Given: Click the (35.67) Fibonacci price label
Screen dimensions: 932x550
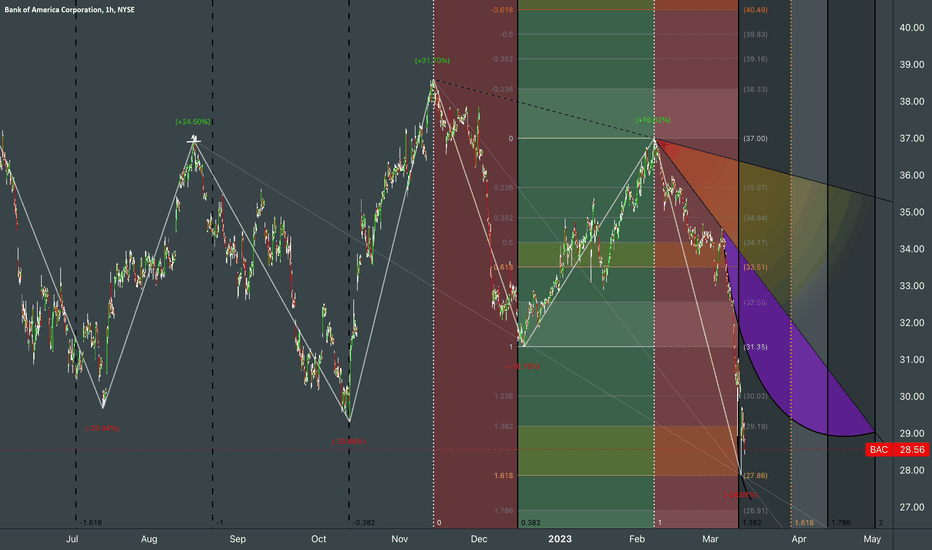Looking at the screenshot, I should [x=755, y=188].
